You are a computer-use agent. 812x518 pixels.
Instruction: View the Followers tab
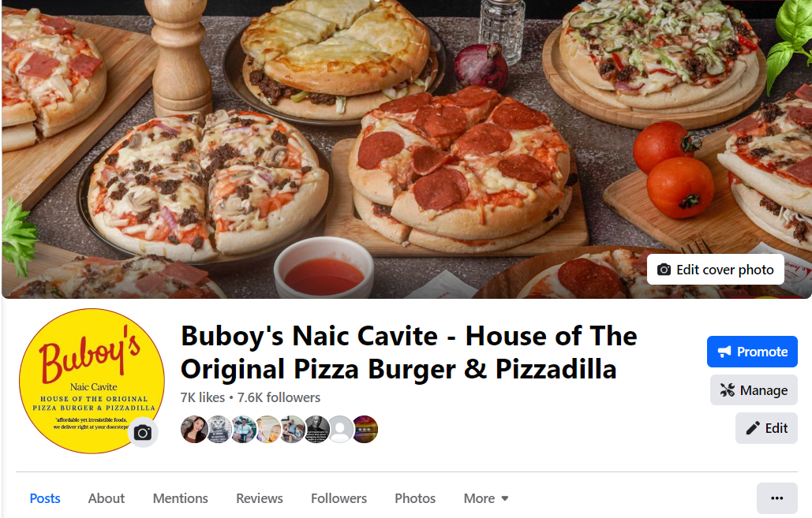click(339, 498)
